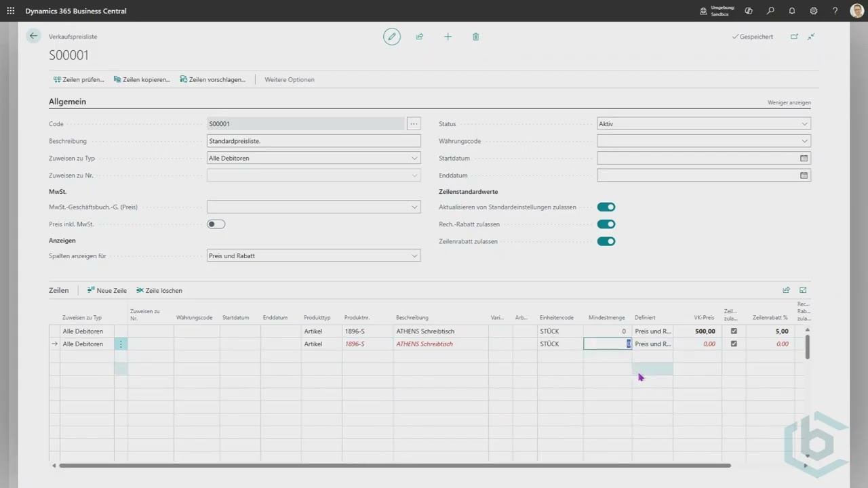Open Zuweisen zu Typ dropdown

313,158
